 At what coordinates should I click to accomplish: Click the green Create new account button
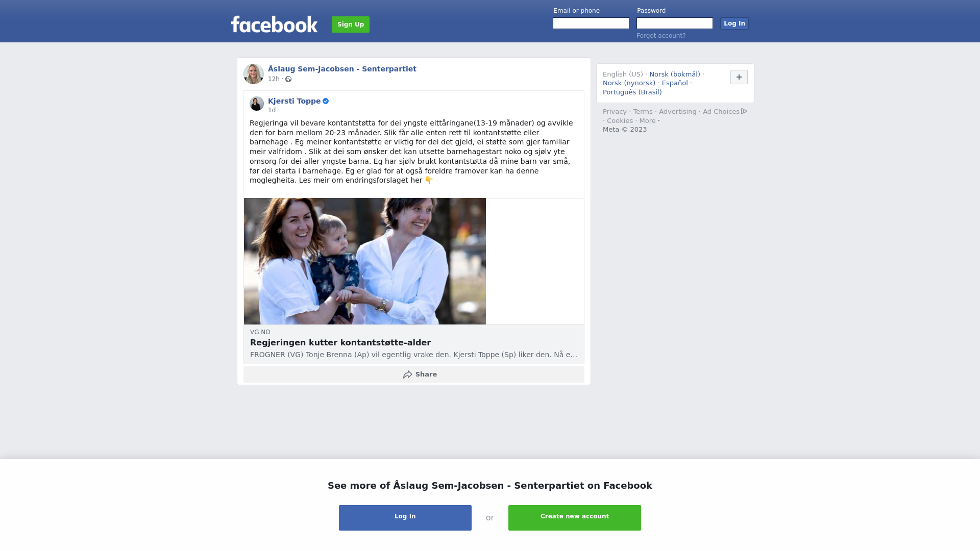pos(575,518)
